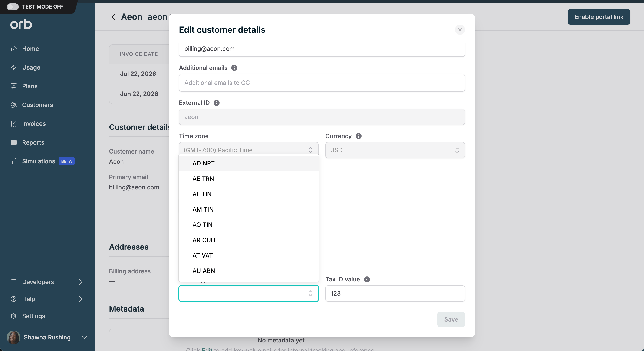Open the Invoices page
The height and width of the screenshot is (351, 644).
click(x=34, y=124)
